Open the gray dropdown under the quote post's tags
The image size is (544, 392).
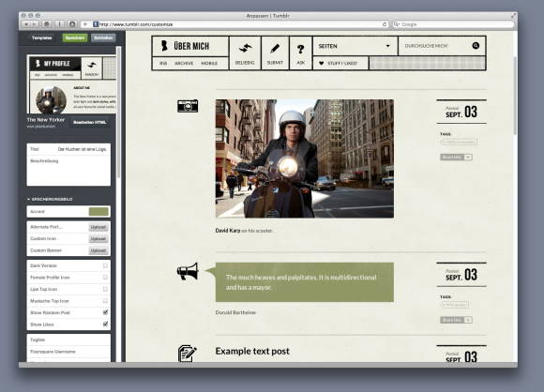pos(456,320)
